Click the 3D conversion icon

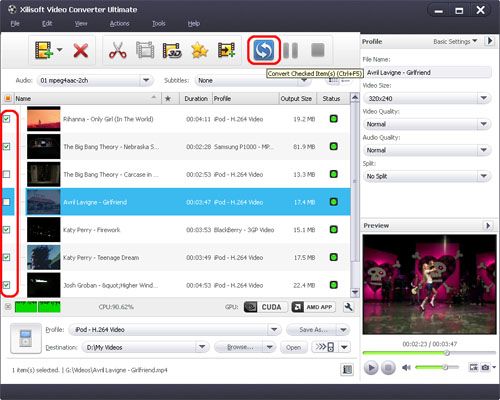pyautogui.click(x=172, y=51)
